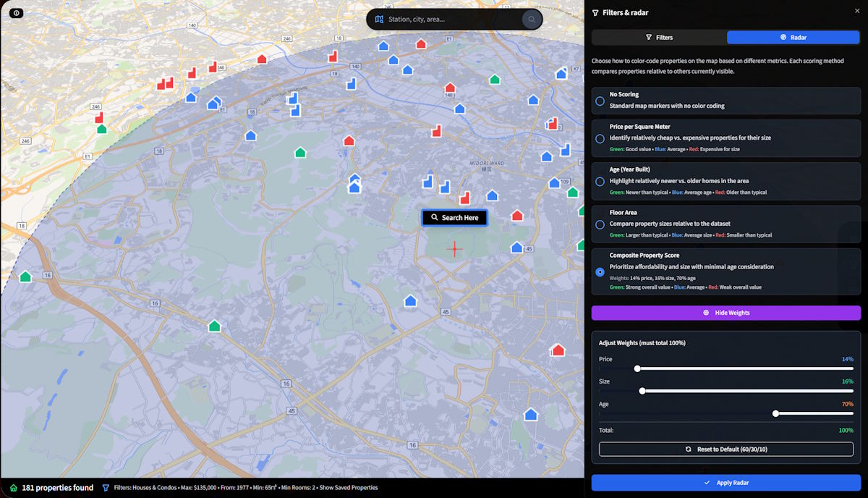Click the Filters: Houses & Condos summary text
Viewport: 868px width, 498px height.
pyautogui.click(x=246, y=488)
